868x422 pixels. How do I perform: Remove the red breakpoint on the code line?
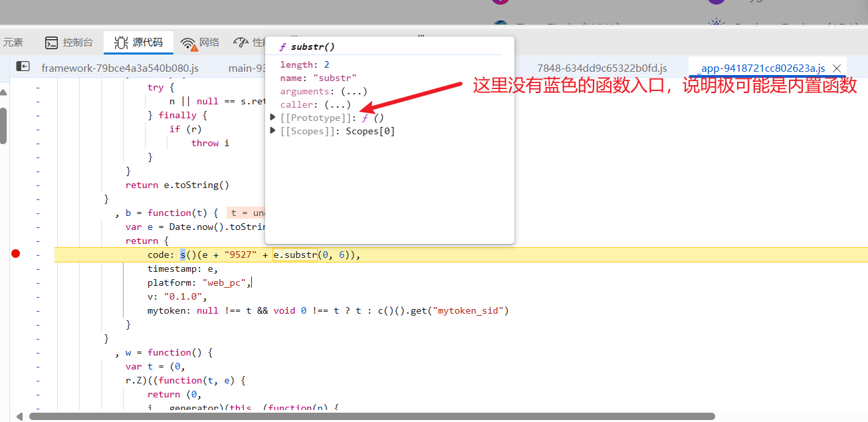[x=16, y=254]
